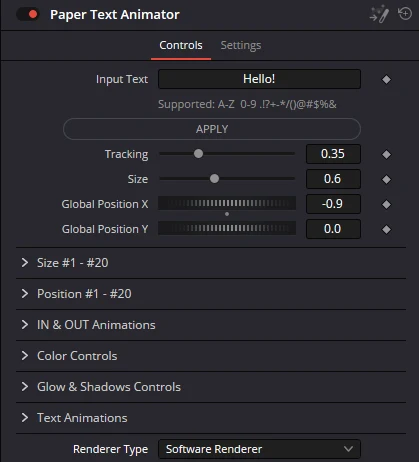Click the Tracking slider handle
The image size is (419, 462).
coord(198,154)
